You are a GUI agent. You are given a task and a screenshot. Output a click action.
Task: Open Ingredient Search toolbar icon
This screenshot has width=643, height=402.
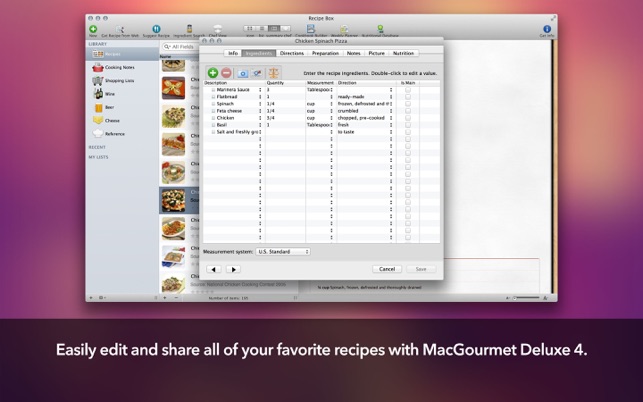[x=189, y=29]
